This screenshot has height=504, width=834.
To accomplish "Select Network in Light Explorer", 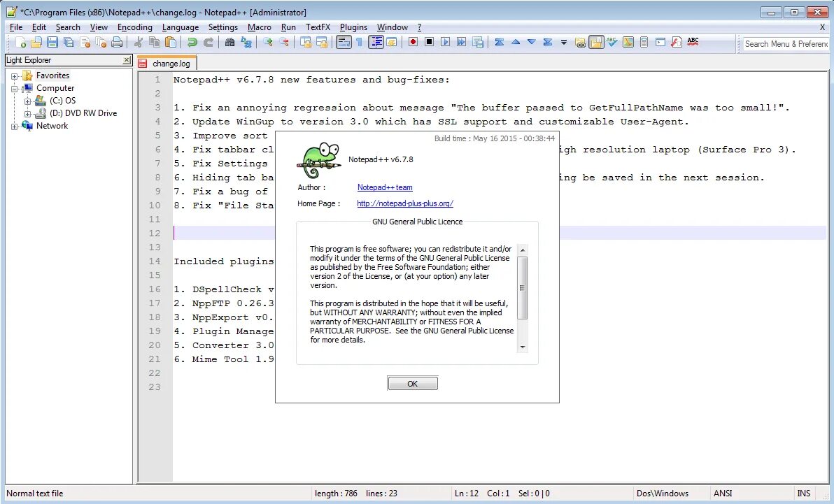I will pos(52,126).
